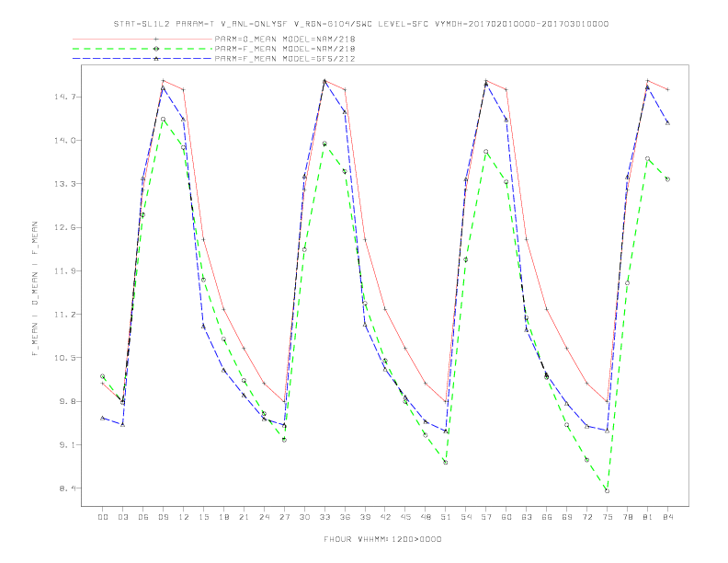Select legend entry PARM=O_MEAN MODEL=NAM/218
Viewport: 728px width, 563px height.
point(285,39)
